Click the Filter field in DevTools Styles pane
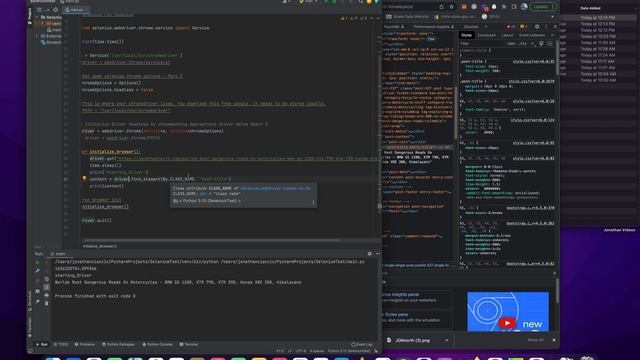The height and width of the screenshot is (360, 640). [x=482, y=44]
